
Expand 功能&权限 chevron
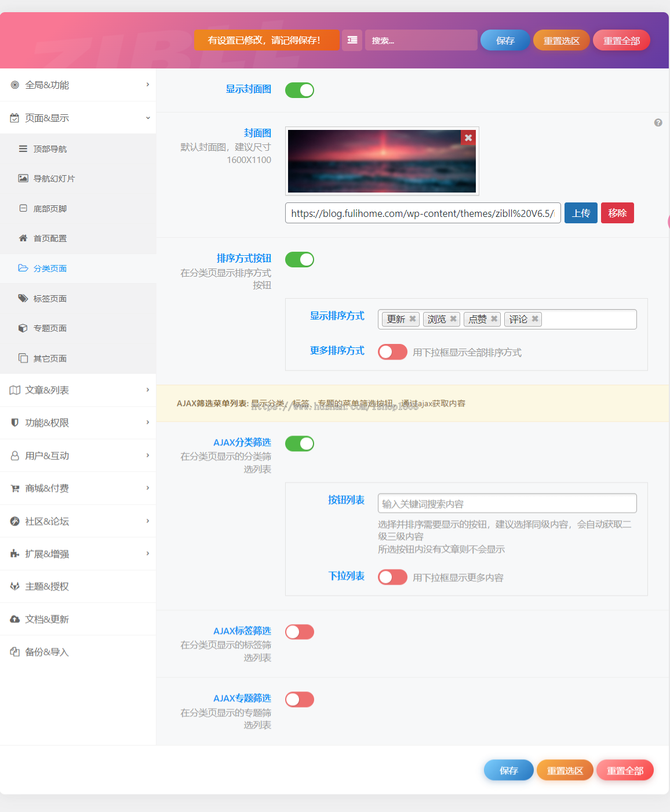coord(148,422)
